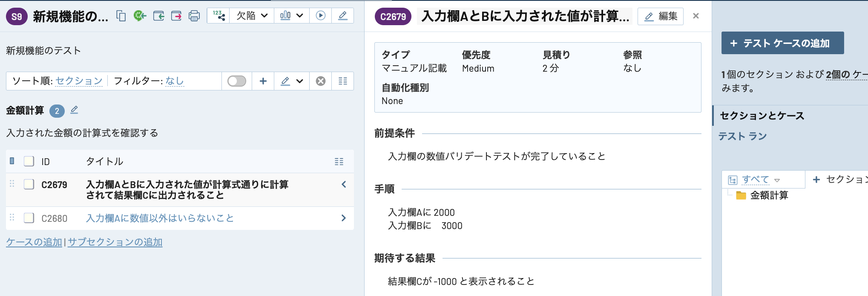This screenshot has width=868, height=296.
Task: Check the checkbox for case C2679
Action: (29, 184)
